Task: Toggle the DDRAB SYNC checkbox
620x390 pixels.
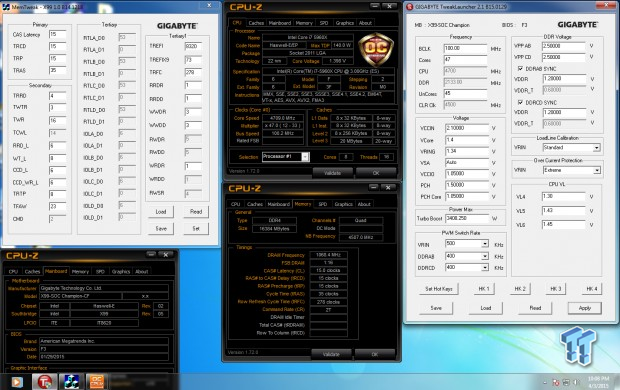Action: (x=520, y=68)
